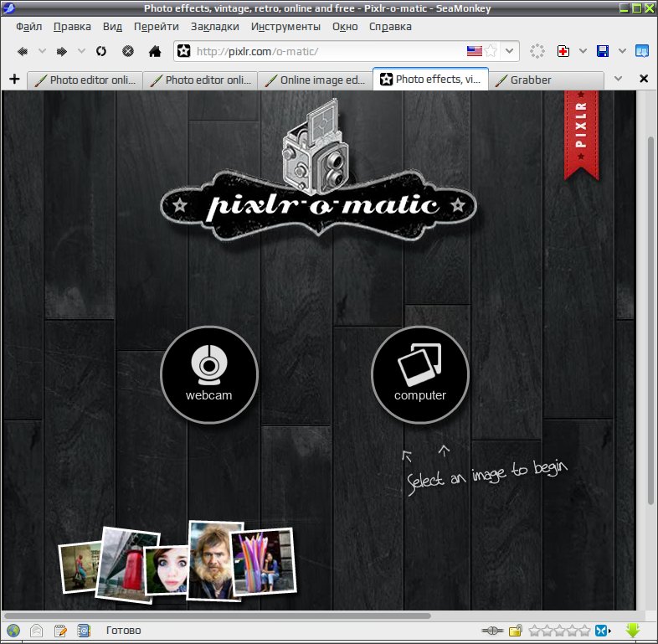Open a new tab with the plus button
The height and width of the screenshot is (644, 658).
[x=14, y=79]
